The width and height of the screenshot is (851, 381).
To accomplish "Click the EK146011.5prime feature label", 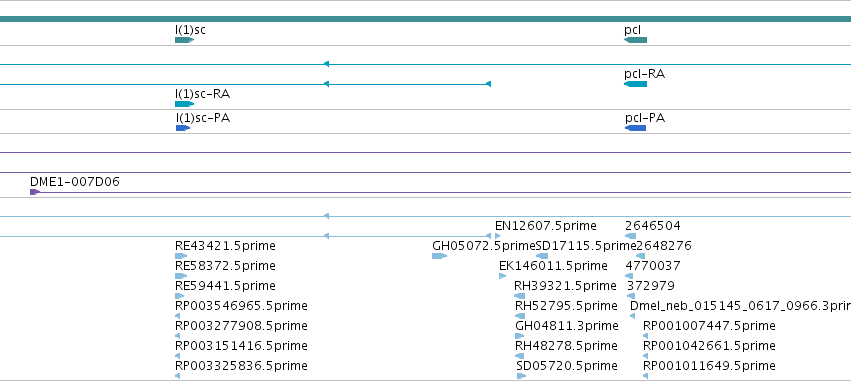I will 553,266.
